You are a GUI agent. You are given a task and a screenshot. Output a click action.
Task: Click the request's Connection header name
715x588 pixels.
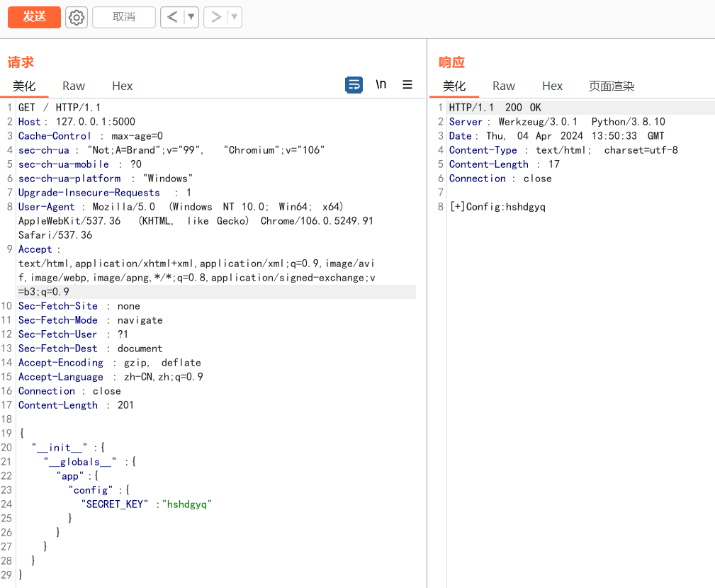tap(47, 390)
